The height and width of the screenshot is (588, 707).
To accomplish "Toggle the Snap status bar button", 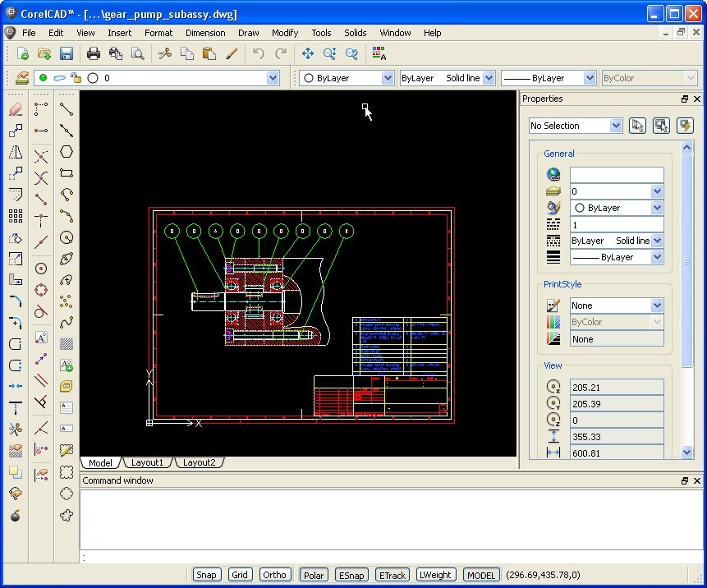I will coord(206,575).
